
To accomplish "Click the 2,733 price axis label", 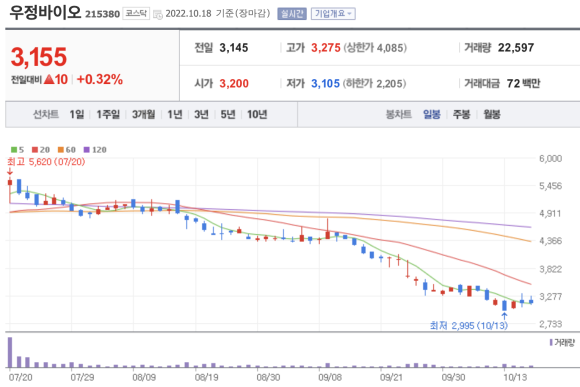I will click(x=550, y=324).
